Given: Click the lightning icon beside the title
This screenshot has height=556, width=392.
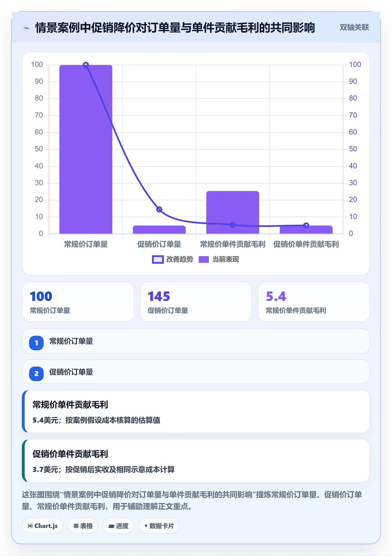Looking at the screenshot, I should 27,28.
